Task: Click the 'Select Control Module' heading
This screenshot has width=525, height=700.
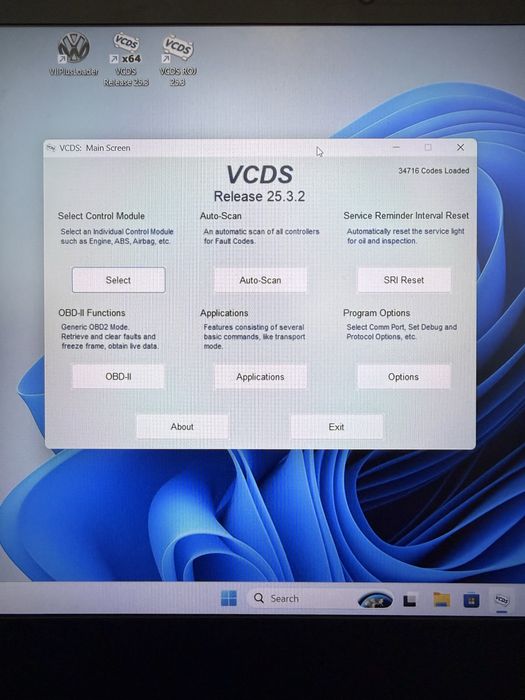Action: click(101, 216)
